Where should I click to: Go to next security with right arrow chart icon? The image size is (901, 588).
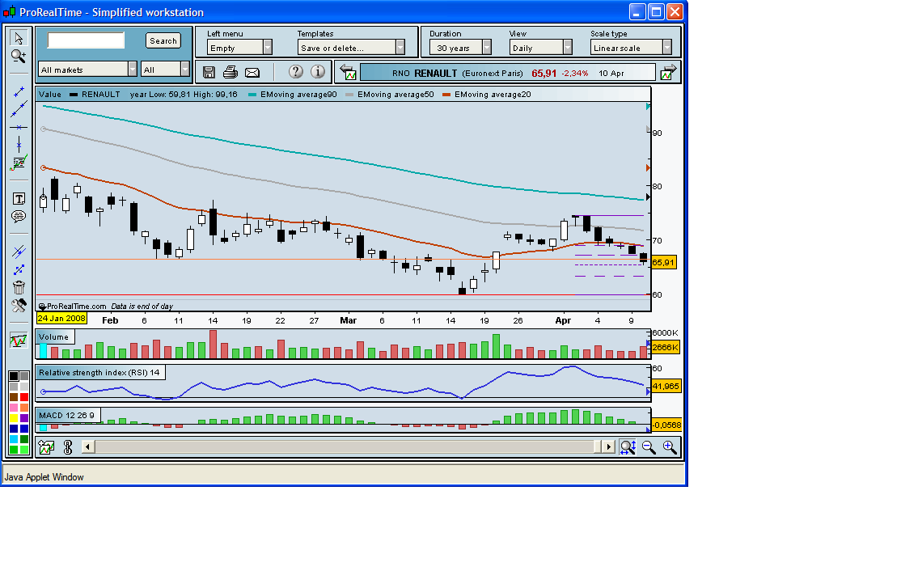(x=668, y=73)
